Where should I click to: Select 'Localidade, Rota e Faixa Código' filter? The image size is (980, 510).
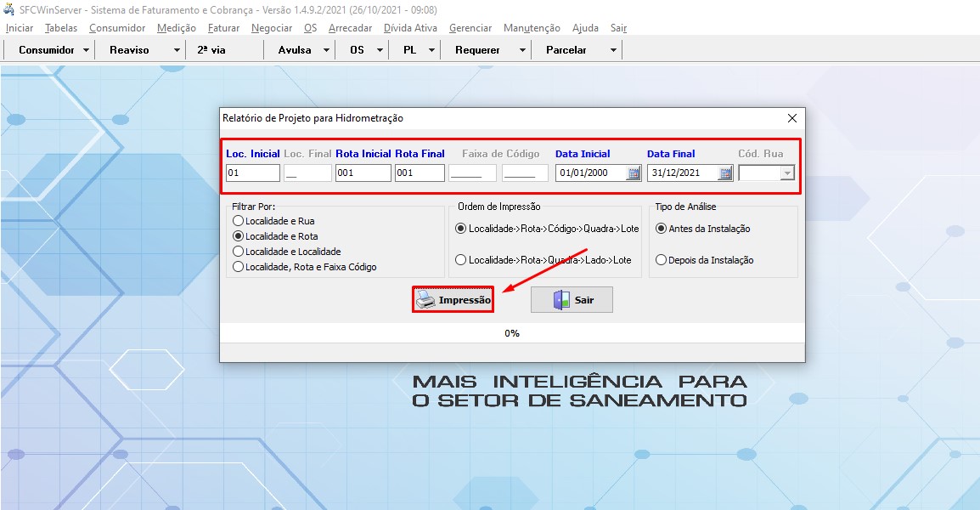pos(239,267)
